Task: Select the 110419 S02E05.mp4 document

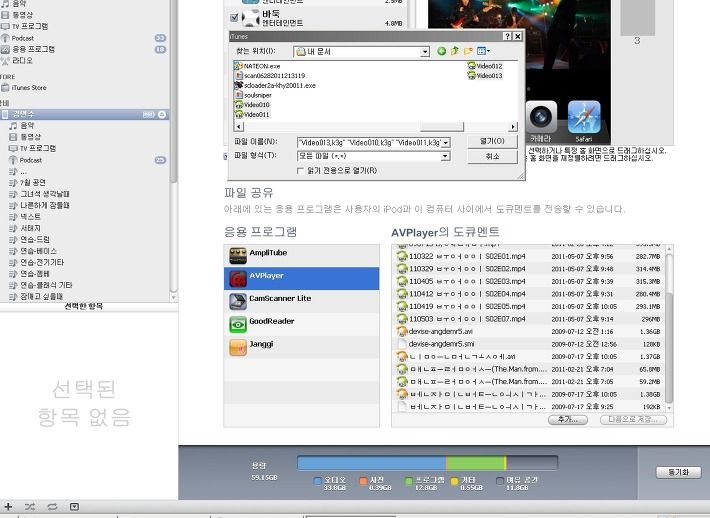Action: 528,307
